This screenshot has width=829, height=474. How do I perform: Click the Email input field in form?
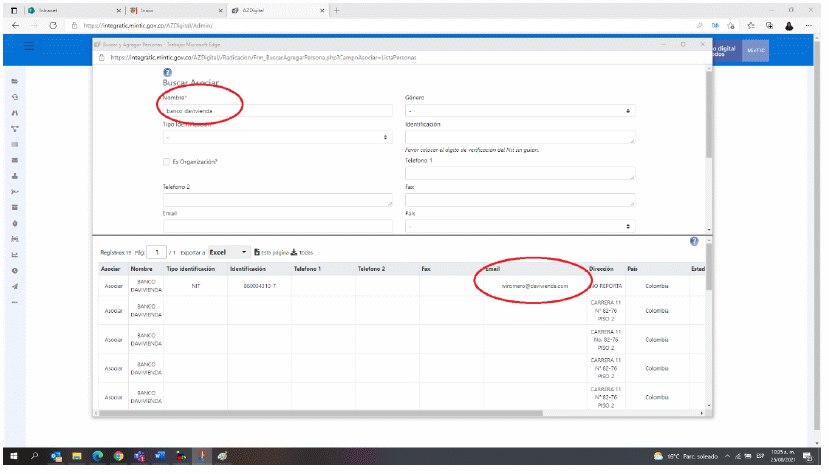pos(278,226)
